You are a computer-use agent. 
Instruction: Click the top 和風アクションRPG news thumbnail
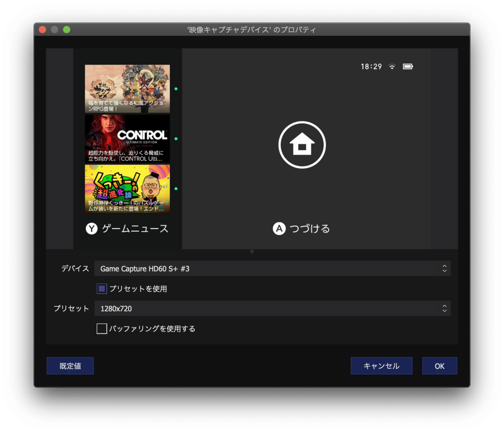[127, 89]
